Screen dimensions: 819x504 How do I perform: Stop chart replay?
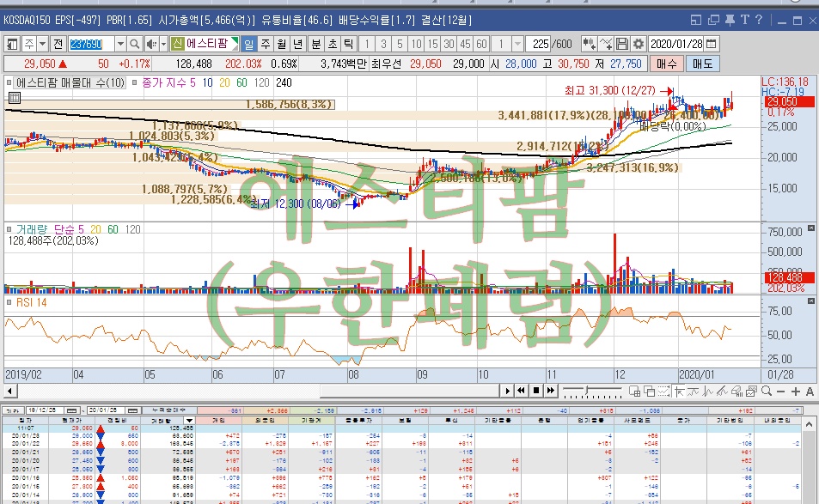click(x=536, y=391)
